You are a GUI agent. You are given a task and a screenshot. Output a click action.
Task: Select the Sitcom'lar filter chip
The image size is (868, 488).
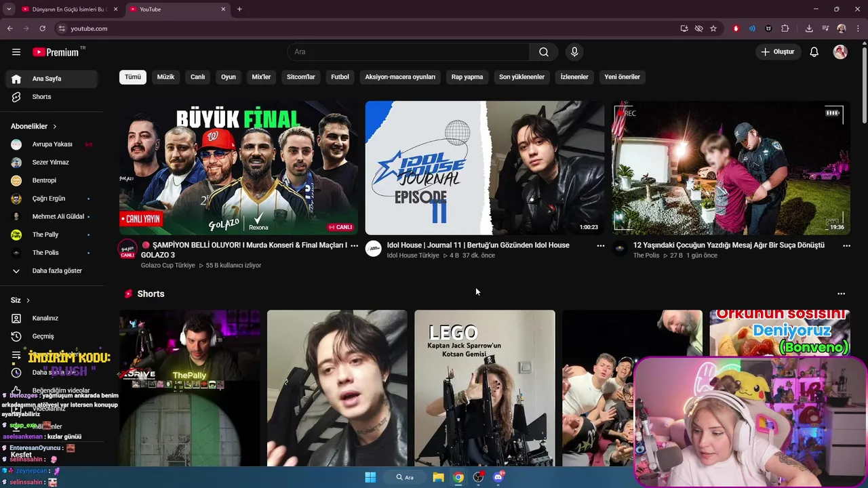pyautogui.click(x=301, y=77)
